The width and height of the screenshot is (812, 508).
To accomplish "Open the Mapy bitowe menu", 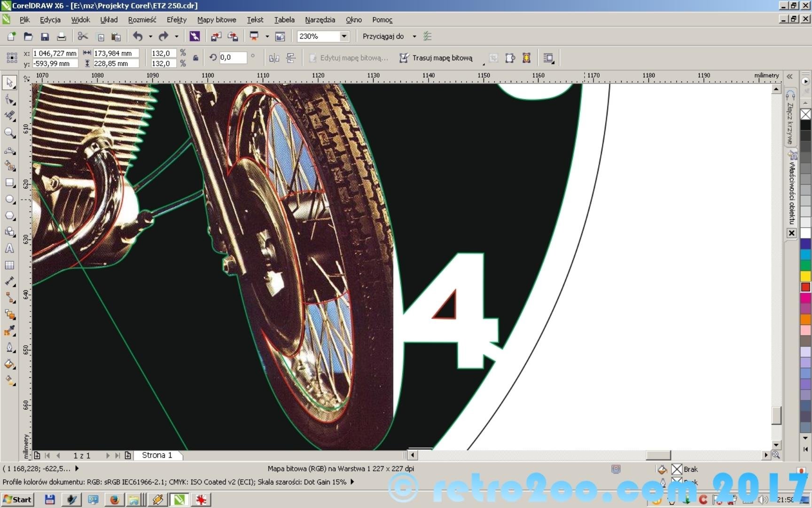I will click(216, 20).
